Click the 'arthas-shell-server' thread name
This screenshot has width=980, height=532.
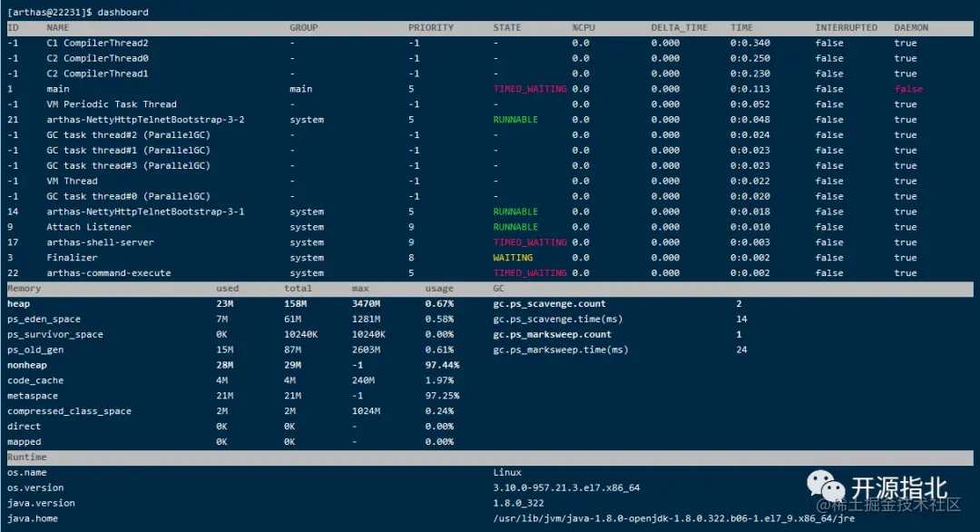coord(100,241)
